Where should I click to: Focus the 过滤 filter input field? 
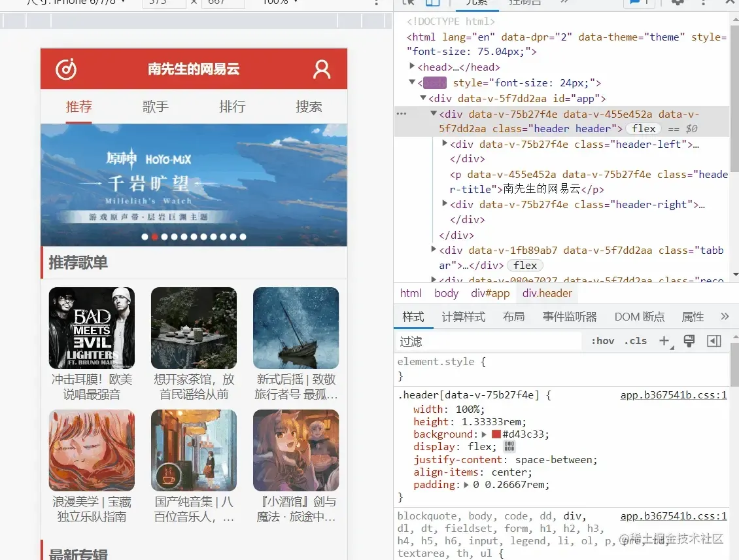(x=489, y=341)
